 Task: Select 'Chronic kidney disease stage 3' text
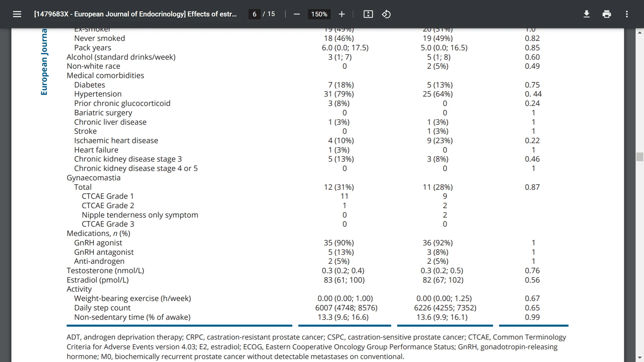(128, 159)
